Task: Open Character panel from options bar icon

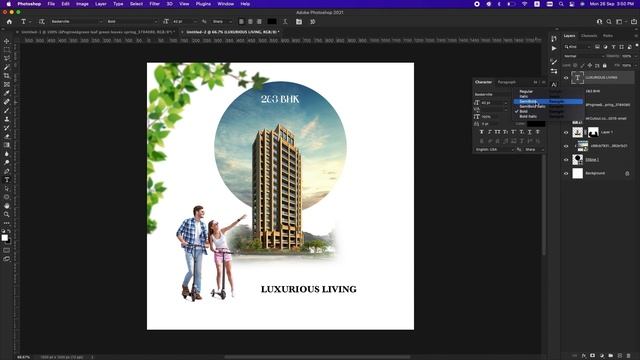Action: [x=299, y=22]
